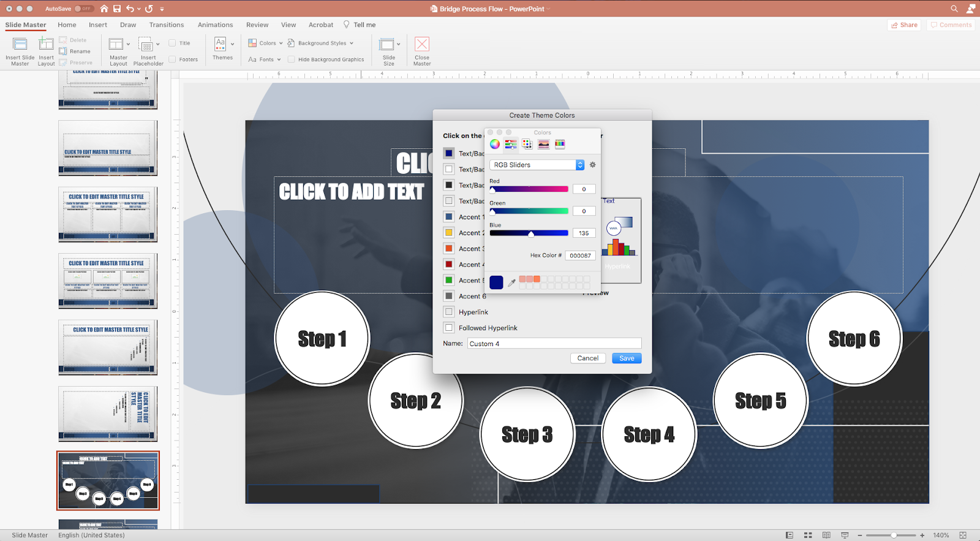The width and height of the screenshot is (980, 541).
Task: Click the Followed Hyperlink color swatch
Action: pos(449,328)
